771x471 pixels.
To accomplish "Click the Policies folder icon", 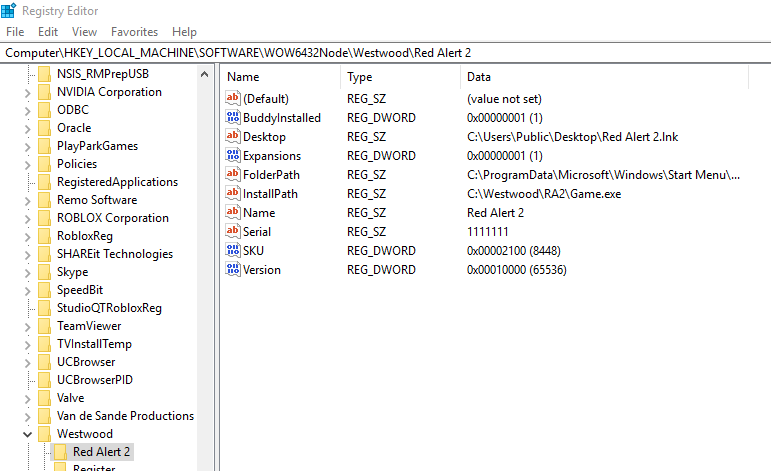I will (x=44, y=164).
